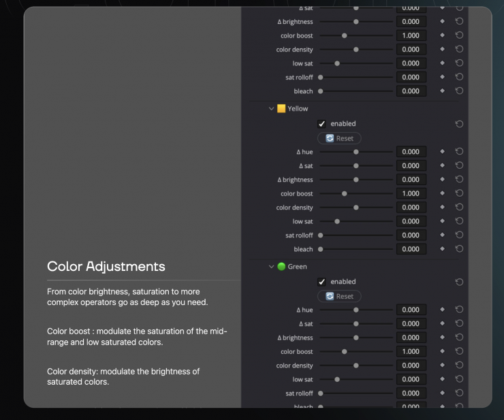
Task: Collapse the Green color section
Action: point(271,267)
